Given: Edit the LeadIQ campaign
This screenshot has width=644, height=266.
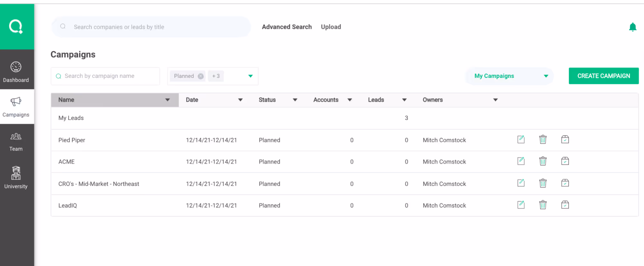Looking at the screenshot, I should coord(521,205).
